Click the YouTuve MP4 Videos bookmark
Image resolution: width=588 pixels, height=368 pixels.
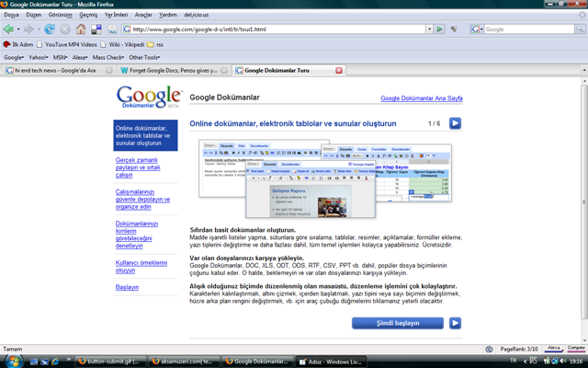click(67, 44)
